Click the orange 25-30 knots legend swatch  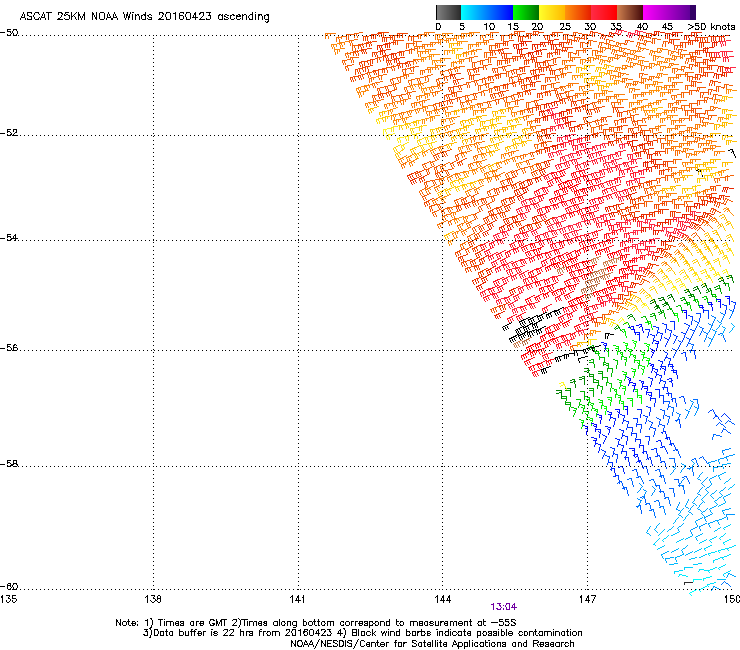coord(578,12)
